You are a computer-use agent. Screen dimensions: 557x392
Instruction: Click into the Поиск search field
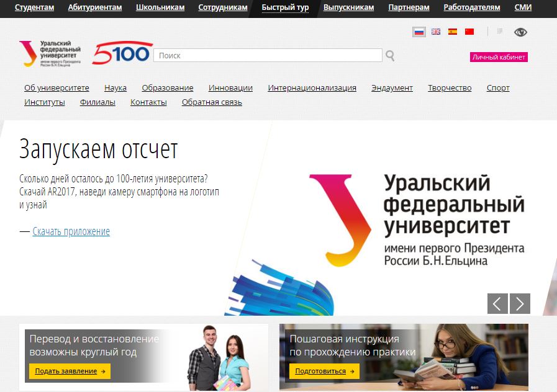point(267,56)
